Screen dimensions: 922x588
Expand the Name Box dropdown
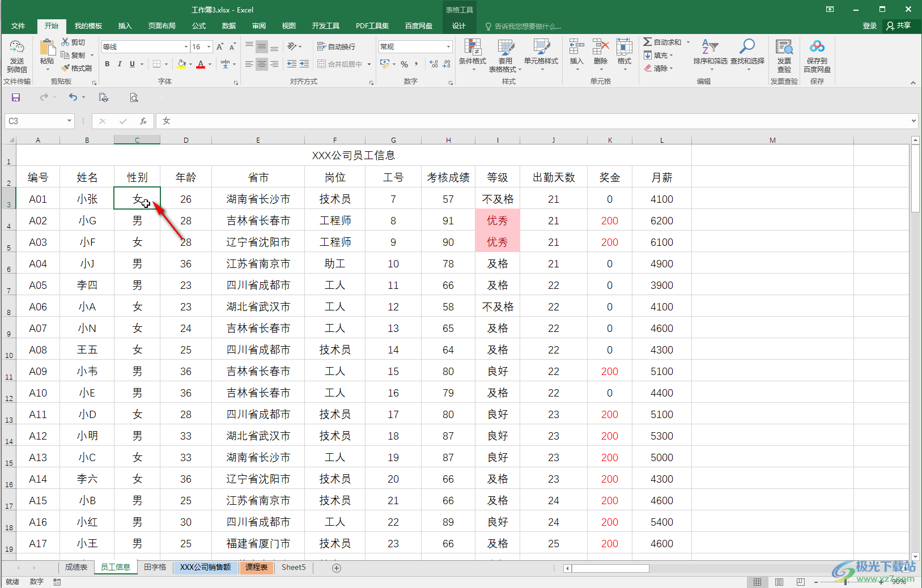pyautogui.click(x=69, y=121)
